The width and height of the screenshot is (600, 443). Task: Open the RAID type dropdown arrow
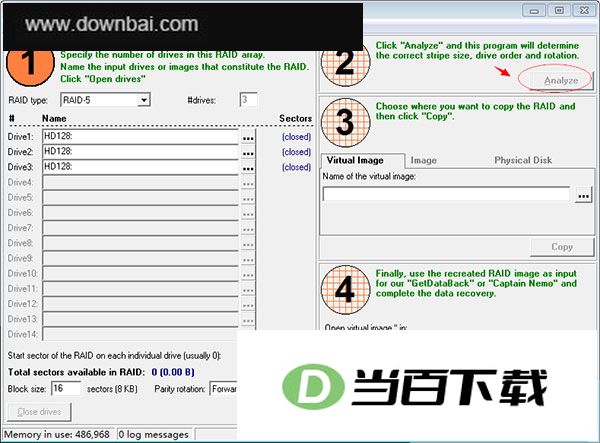tap(143, 100)
